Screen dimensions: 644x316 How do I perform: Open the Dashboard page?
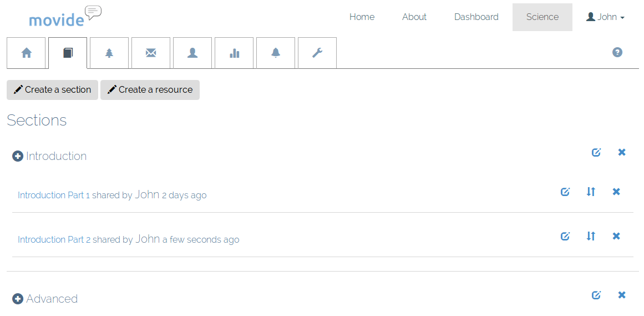point(476,17)
